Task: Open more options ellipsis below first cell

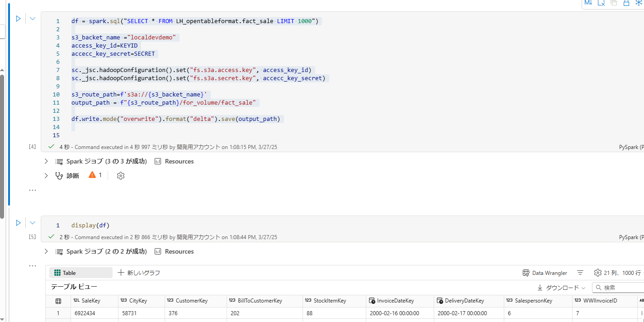Action: click(33, 191)
